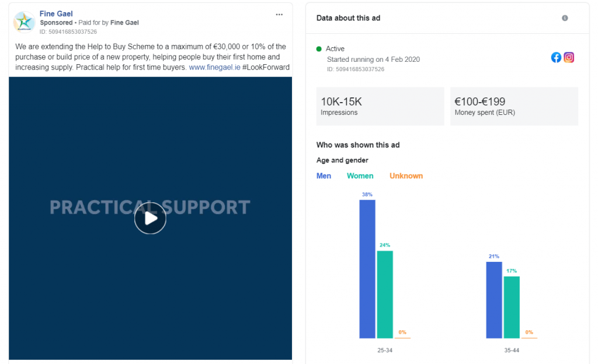
Task: Click the 10K-15K Impressions card
Action: pyautogui.click(x=380, y=106)
